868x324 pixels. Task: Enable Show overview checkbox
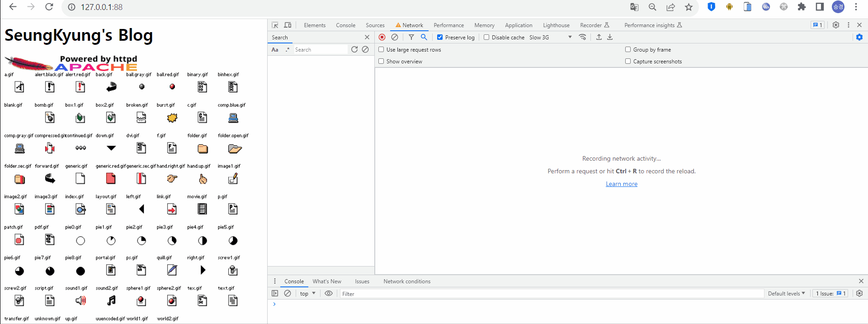(x=381, y=61)
